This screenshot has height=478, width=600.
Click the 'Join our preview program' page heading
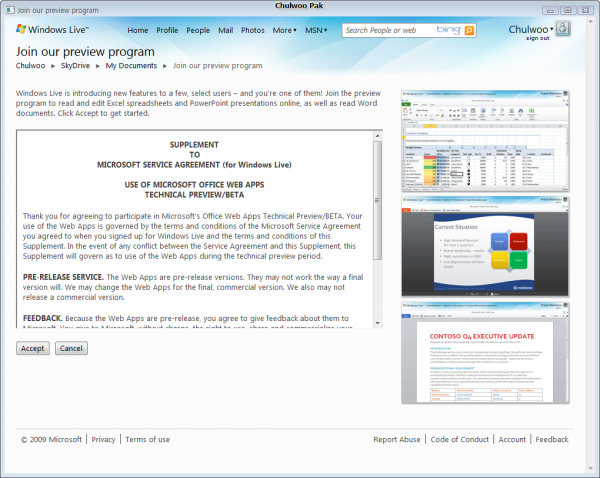click(85, 52)
